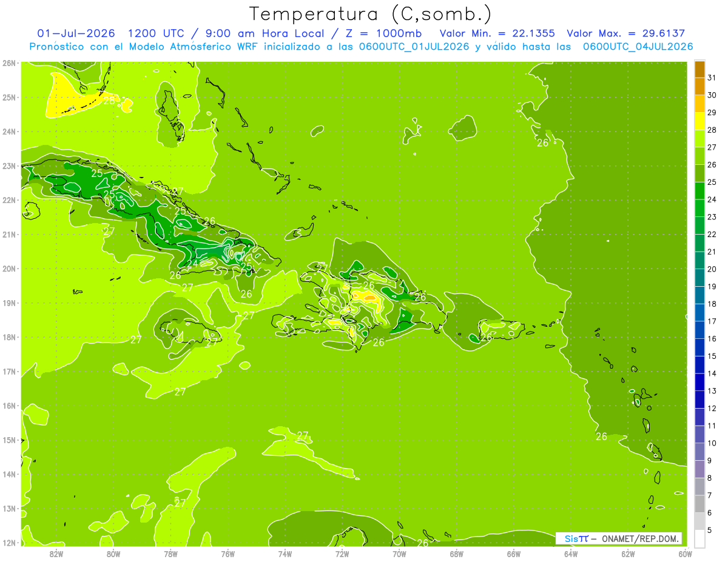Click the "21N" latitude label
The height and width of the screenshot is (562, 728).
click(x=8, y=234)
